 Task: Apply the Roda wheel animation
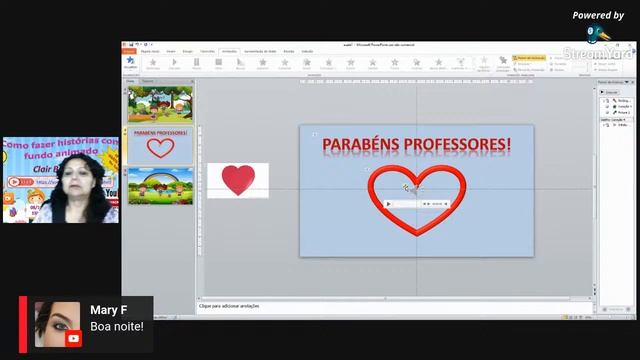(416, 64)
